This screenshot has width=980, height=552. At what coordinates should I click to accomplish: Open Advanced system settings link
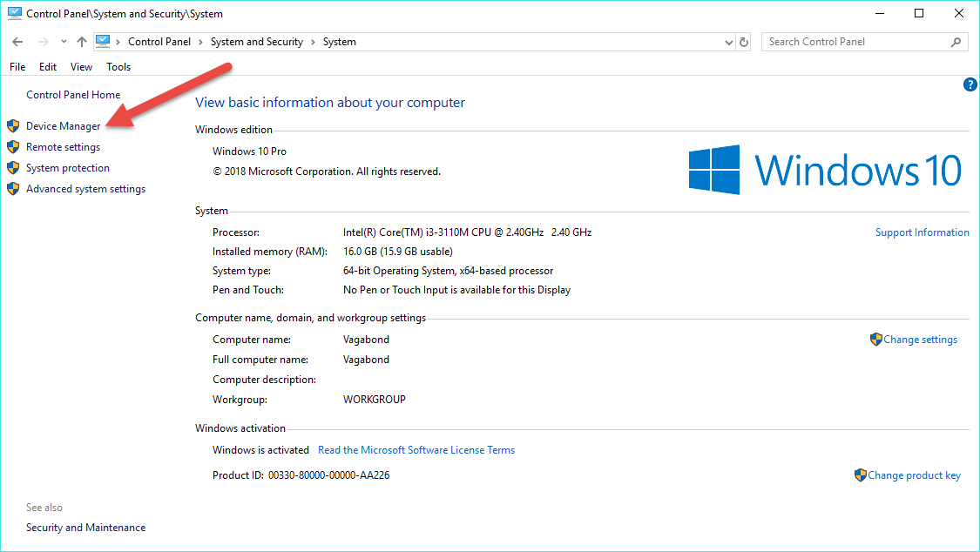[x=85, y=189]
